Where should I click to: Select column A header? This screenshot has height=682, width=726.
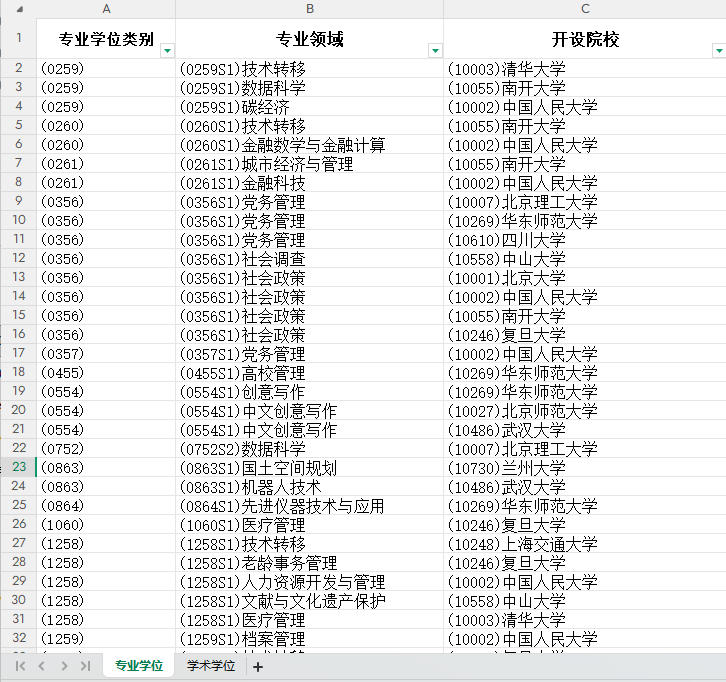point(106,9)
